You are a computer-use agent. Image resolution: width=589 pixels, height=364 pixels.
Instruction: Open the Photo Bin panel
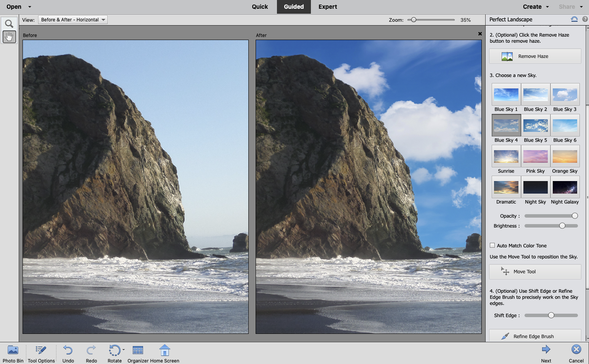pos(13,350)
